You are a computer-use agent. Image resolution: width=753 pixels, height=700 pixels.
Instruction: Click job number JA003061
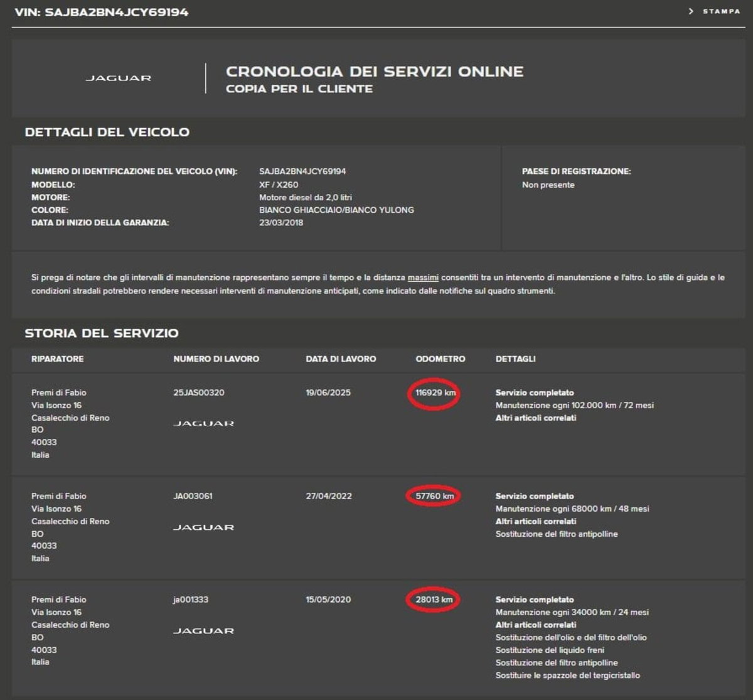coord(193,497)
